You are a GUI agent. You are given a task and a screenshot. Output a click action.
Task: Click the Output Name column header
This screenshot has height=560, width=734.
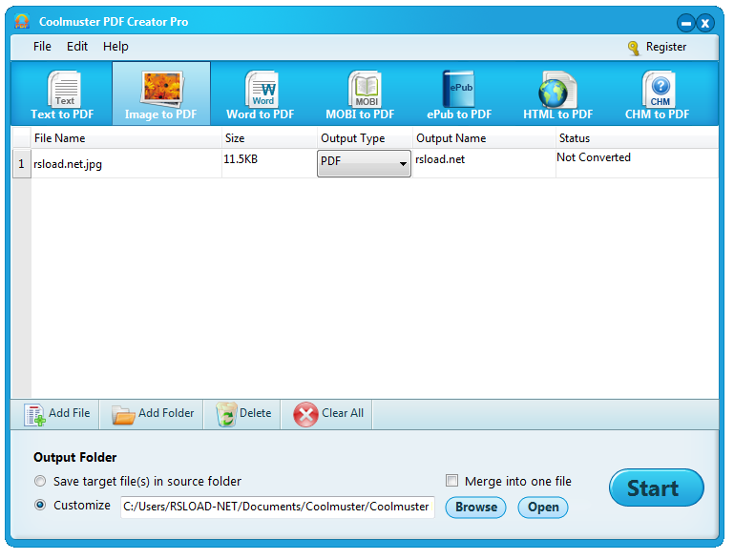[485, 138]
